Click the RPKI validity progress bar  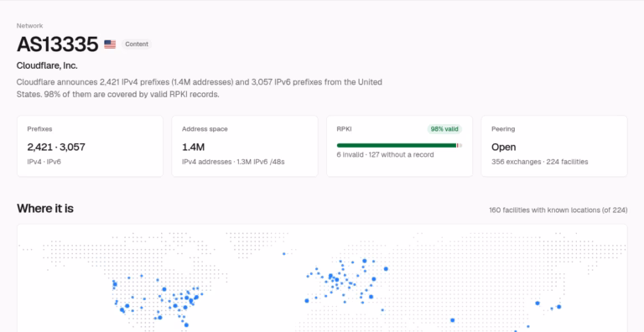click(x=399, y=145)
